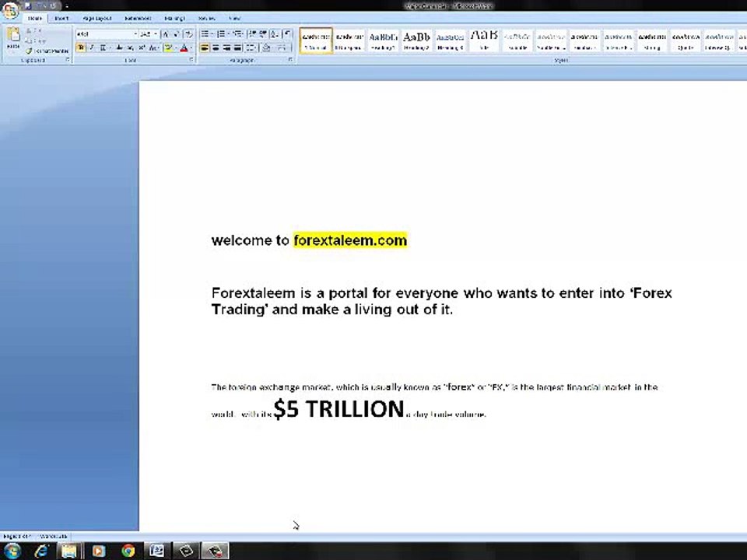Open Windows Media Player on taskbar
This screenshot has height=560, width=747.
tap(99, 551)
